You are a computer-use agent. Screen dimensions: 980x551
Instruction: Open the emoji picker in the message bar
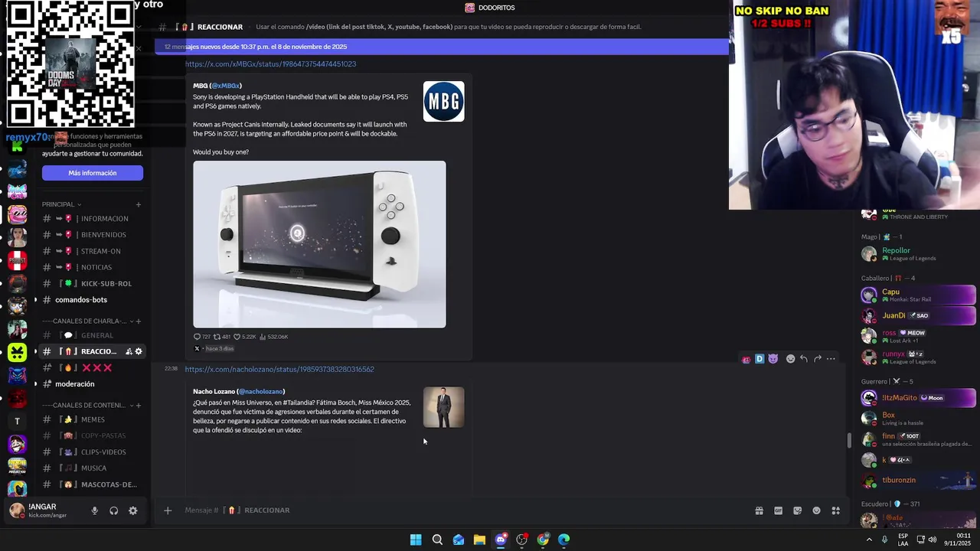click(x=817, y=510)
